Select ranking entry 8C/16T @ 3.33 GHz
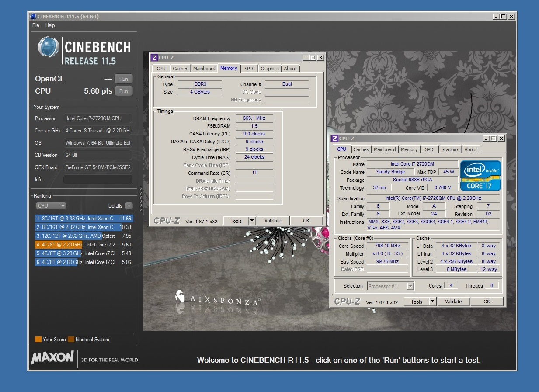Screen dimensions: 539x392 (83, 219)
